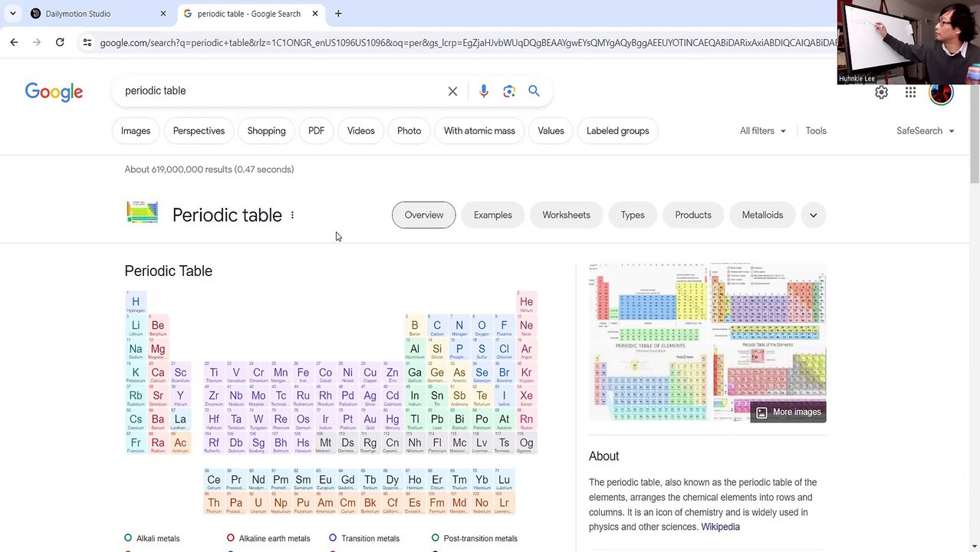The height and width of the screenshot is (552, 980).
Task: Open the Google account avatar
Action: point(941,93)
